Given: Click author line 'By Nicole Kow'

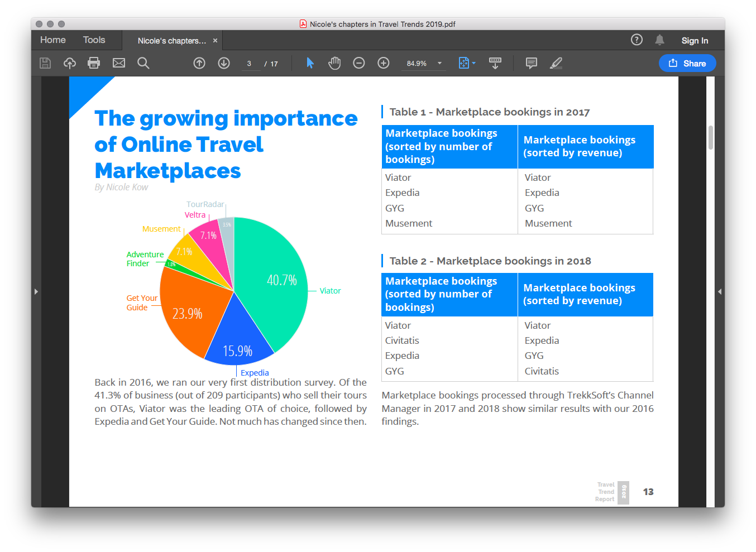Looking at the screenshot, I should [121, 188].
